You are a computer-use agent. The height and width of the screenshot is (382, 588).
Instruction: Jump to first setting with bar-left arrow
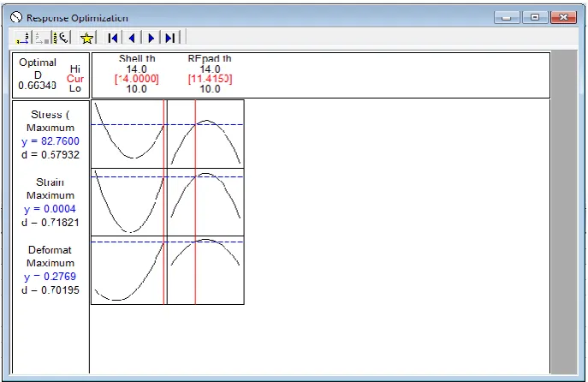(x=112, y=38)
